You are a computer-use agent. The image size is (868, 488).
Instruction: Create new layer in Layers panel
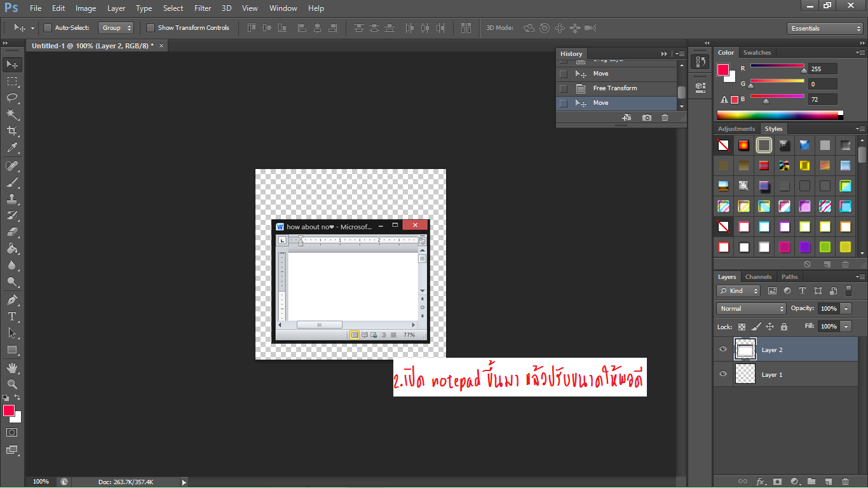(828, 482)
